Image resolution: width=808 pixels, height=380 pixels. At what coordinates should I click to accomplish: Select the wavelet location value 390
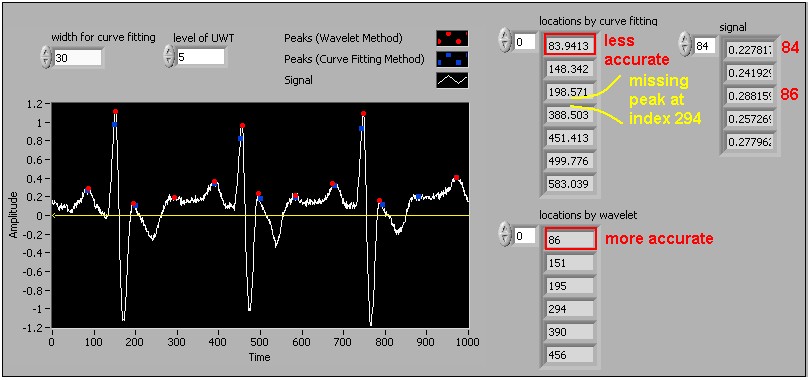(570, 332)
